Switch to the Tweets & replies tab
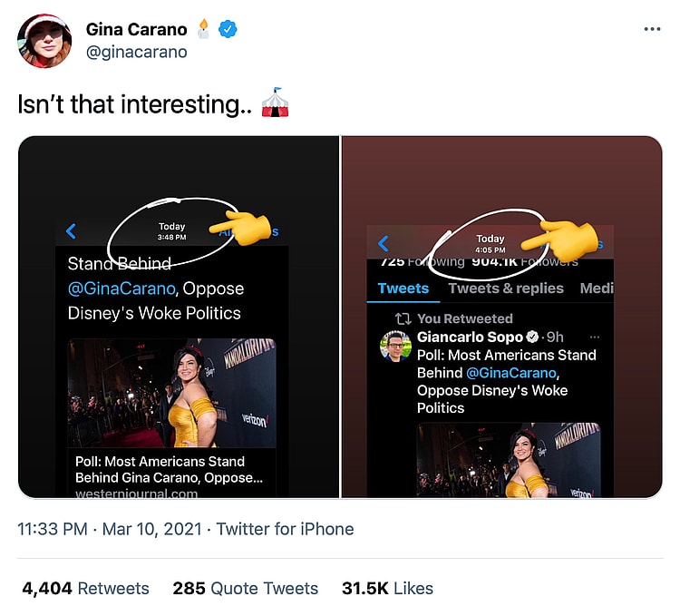Screen dimensions: 680x616 pyautogui.click(x=505, y=288)
